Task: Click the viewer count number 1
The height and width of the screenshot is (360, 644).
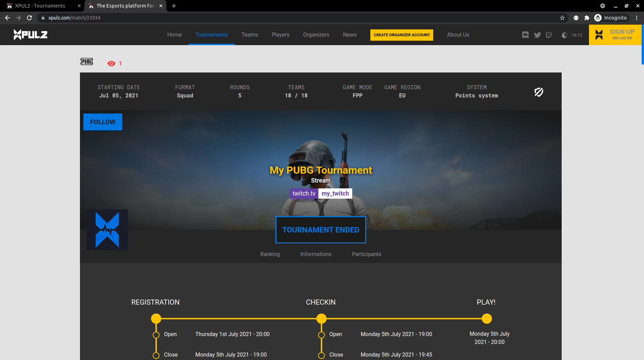Action: click(x=120, y=64)
